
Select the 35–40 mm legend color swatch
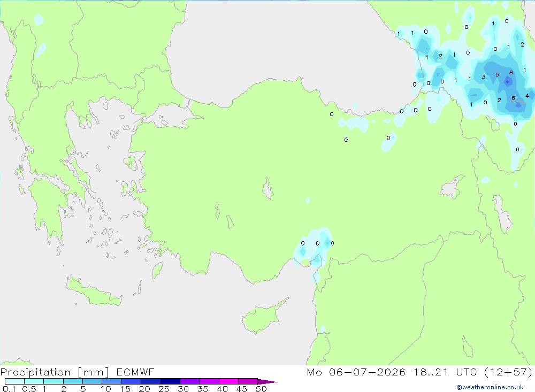[x=209, y=381]
